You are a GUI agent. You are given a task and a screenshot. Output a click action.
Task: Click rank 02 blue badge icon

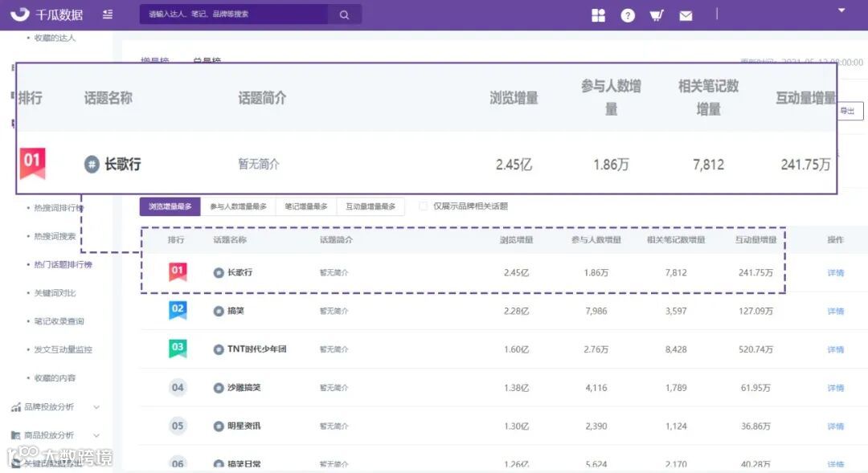click(x=177, y=310)
